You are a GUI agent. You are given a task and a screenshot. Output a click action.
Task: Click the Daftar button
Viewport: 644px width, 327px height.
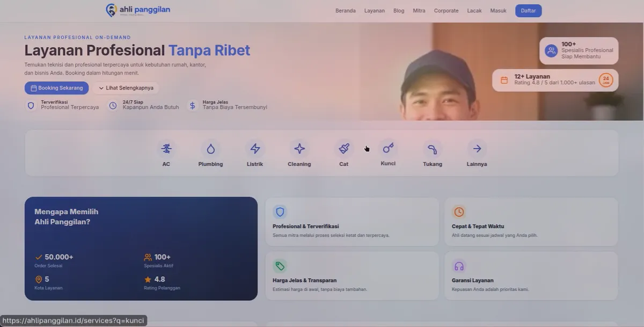529,11
